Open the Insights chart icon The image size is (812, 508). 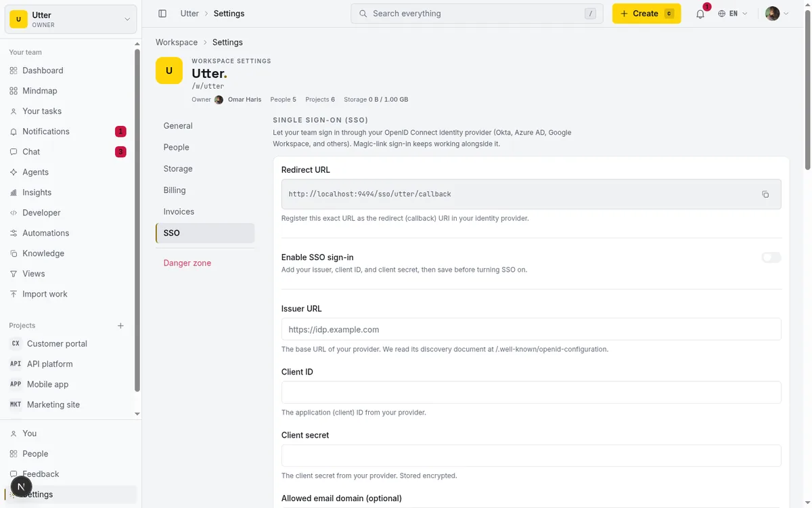click(x=14, y=192)
